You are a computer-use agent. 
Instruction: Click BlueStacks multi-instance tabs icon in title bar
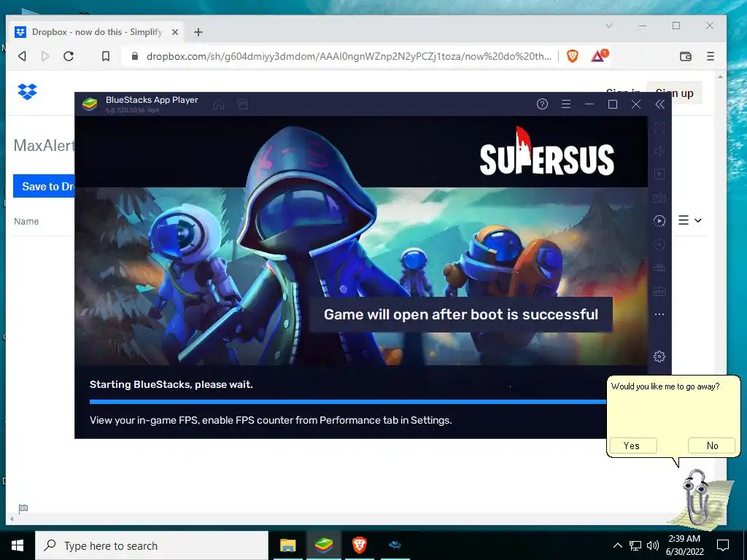click(x=242, y=104)
